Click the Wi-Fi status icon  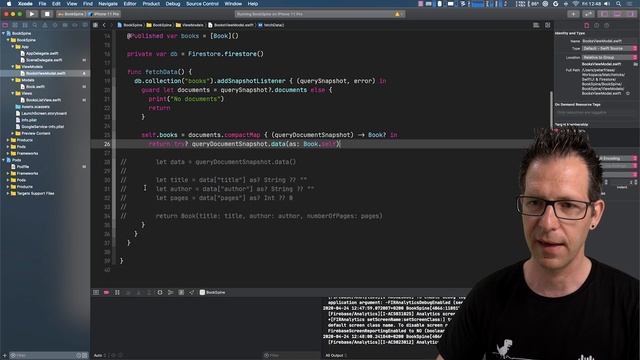click(x=576, y=4)
